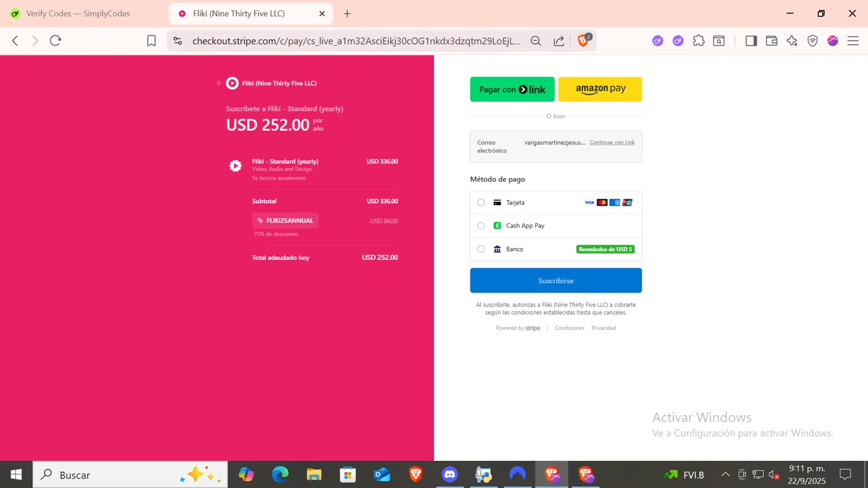The width and height of the screenshot is (868, 488).
Task: Click Continuar con Link
Action: 612,142
